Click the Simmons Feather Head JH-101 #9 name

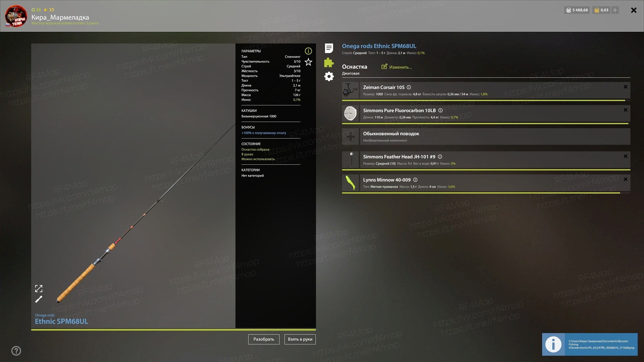tap(399, 157)
